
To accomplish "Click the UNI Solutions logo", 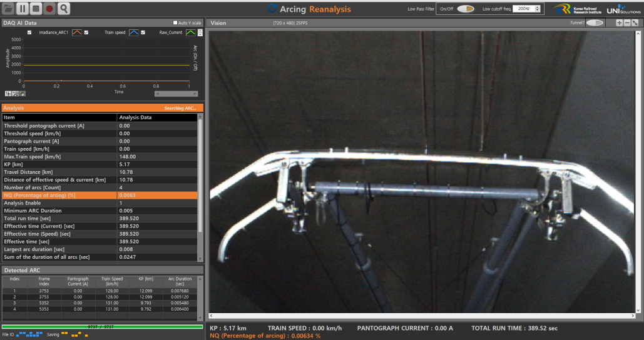I will (623, 9).
